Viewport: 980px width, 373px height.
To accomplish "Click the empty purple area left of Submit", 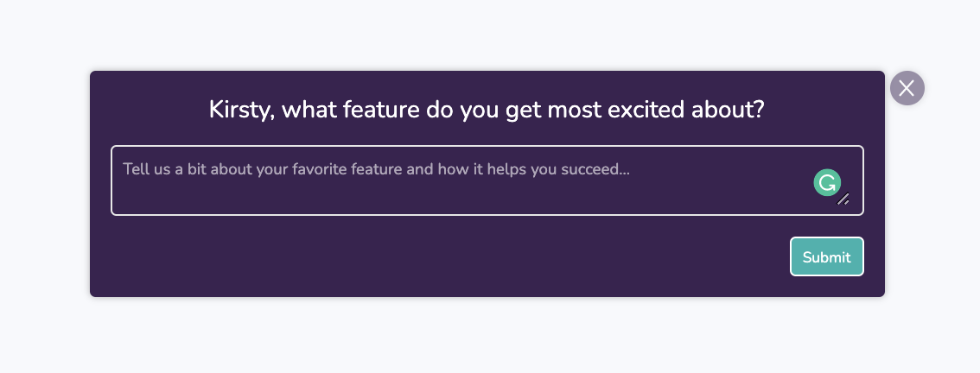I will [437, 256].
